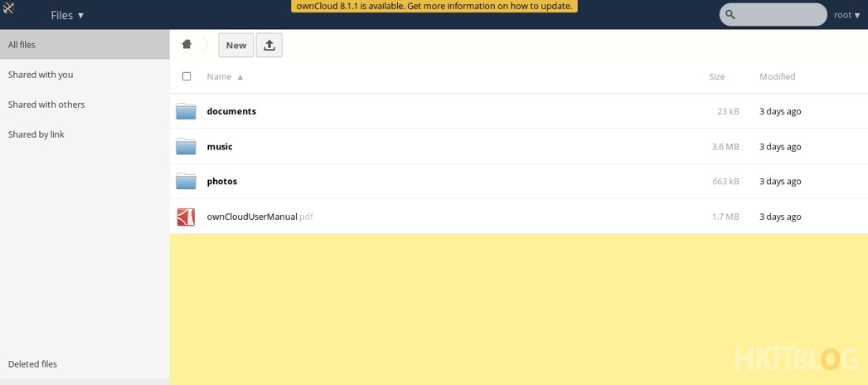Click the upload file icon button
This screenshot has height=385, width=868.
point(269,46)
